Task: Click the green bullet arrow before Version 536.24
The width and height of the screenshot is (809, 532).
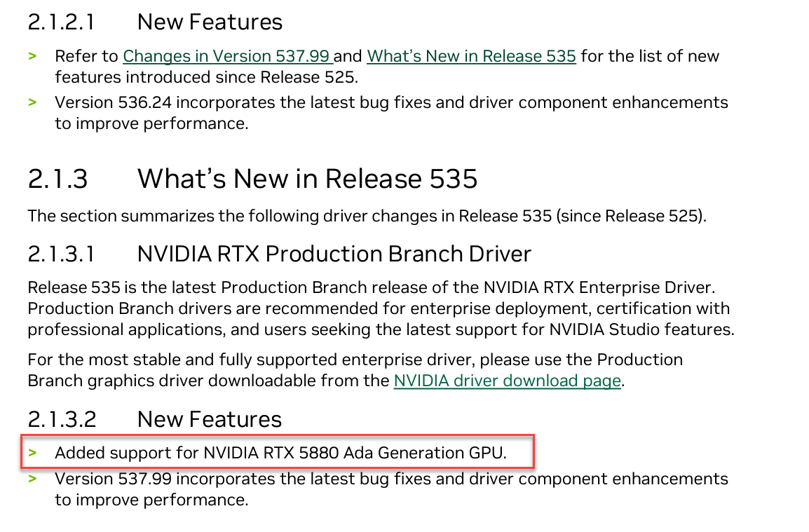Action: pos(32,102)
